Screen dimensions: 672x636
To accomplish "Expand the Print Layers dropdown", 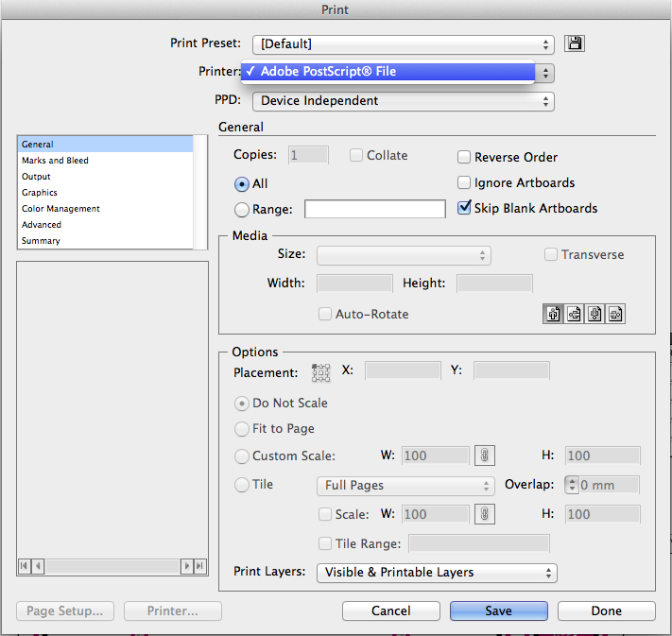I will click(437, 573).
